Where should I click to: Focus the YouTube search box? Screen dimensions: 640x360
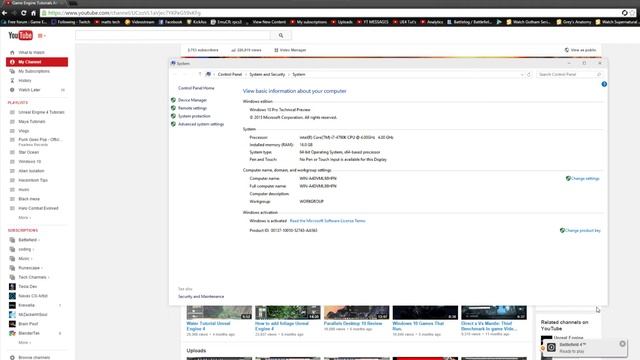[173, 36]
